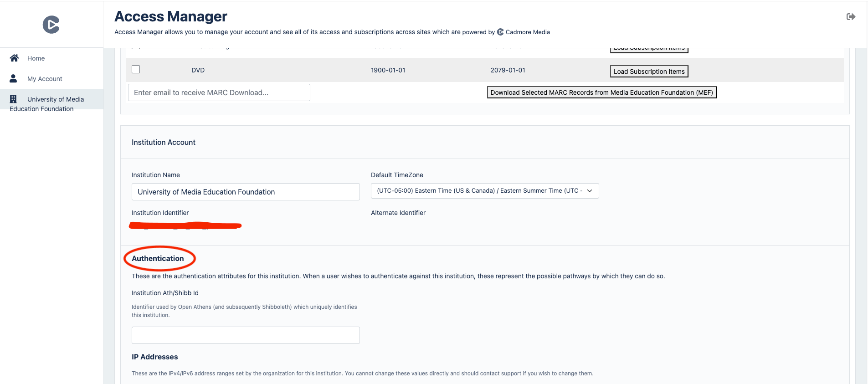This screenshot has height=384, width=868.
Task: Click the Alternate Identifier label
Action: [398, 213]
